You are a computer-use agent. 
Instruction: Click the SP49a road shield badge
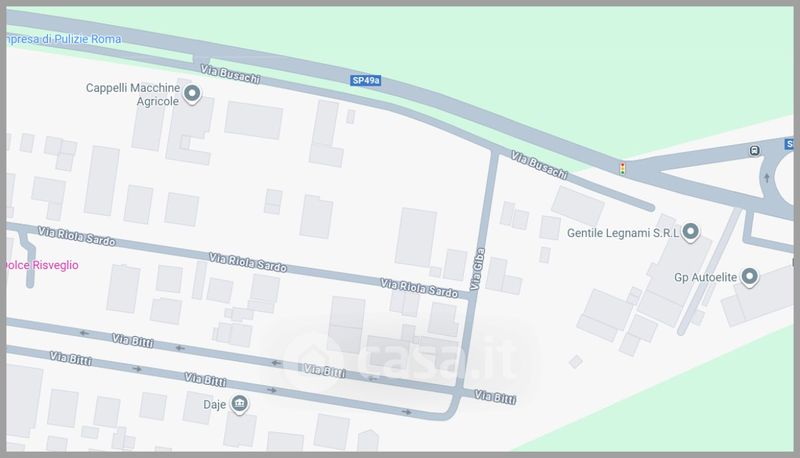[x=366, y=81]
